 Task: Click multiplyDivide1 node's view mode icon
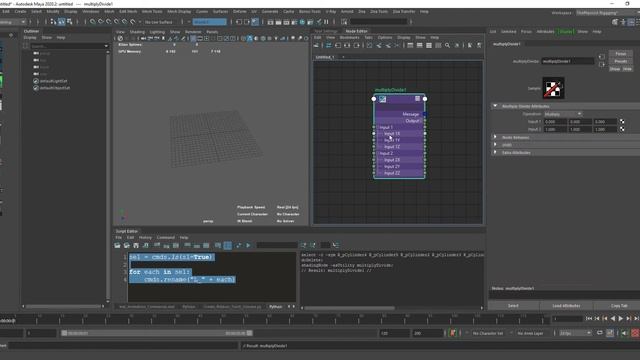[417, 98]
